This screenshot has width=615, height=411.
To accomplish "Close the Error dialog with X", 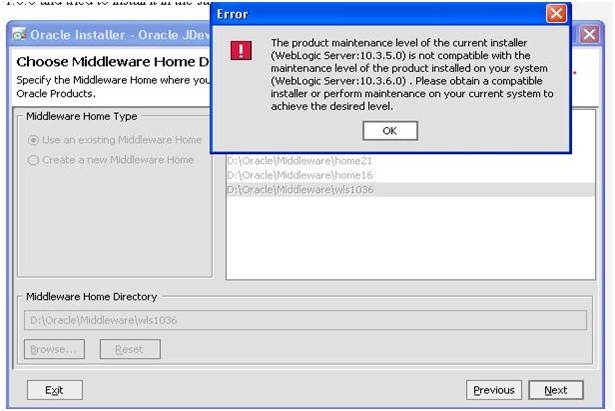I will pyautogui.click(x=556, y=14).
